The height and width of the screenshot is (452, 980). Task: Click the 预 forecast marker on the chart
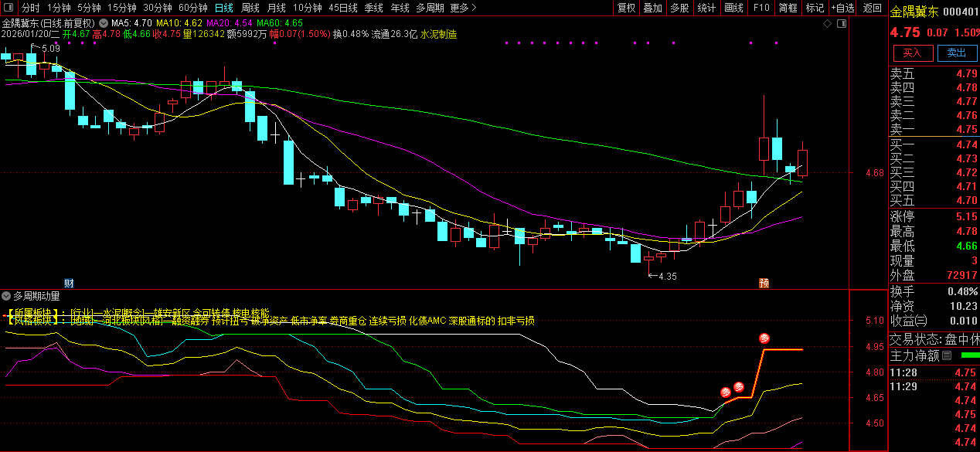(x=764, y=283)
